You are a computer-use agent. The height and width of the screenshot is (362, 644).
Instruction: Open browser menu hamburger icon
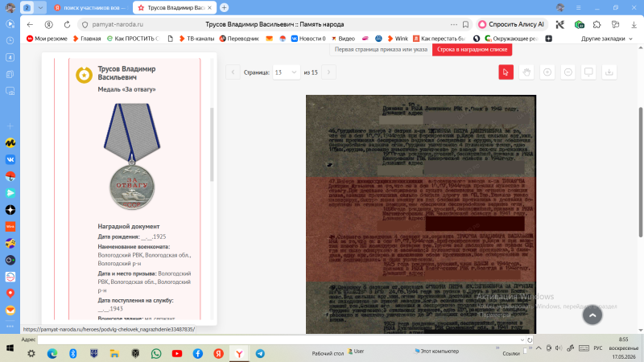point(578,7)
